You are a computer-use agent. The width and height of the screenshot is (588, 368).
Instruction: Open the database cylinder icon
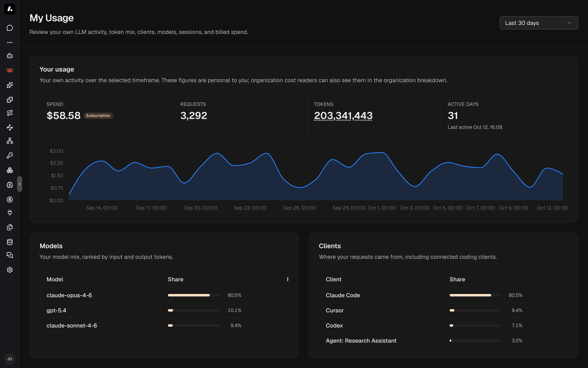coord(10,242)
